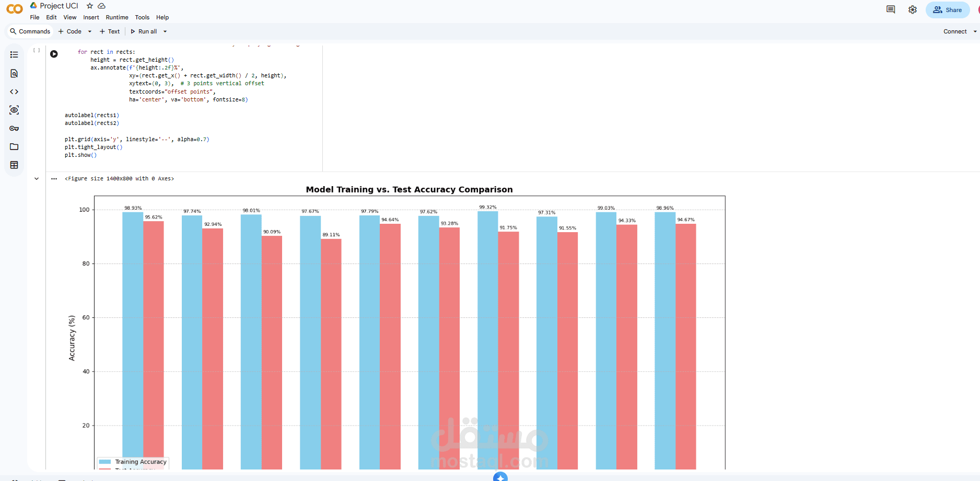
Task: Open the Files folder panel
Action: click(14, 146)
